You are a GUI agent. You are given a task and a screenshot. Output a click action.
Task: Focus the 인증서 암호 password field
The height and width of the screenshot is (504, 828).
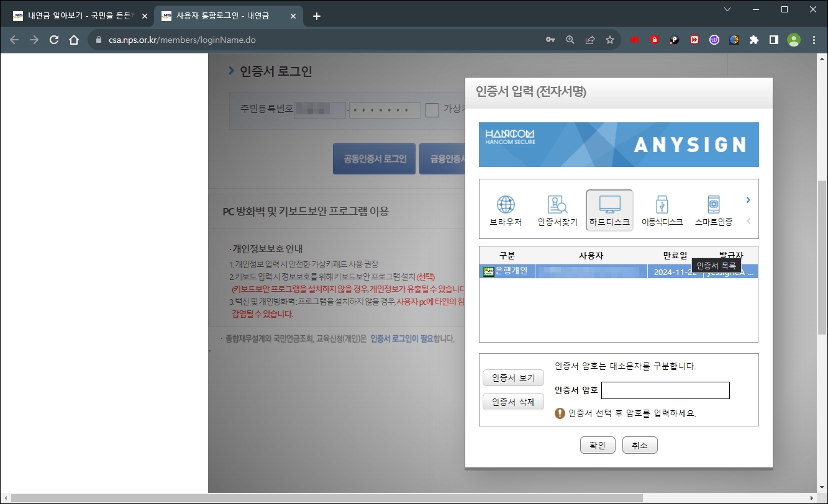[x=665, y=390]
